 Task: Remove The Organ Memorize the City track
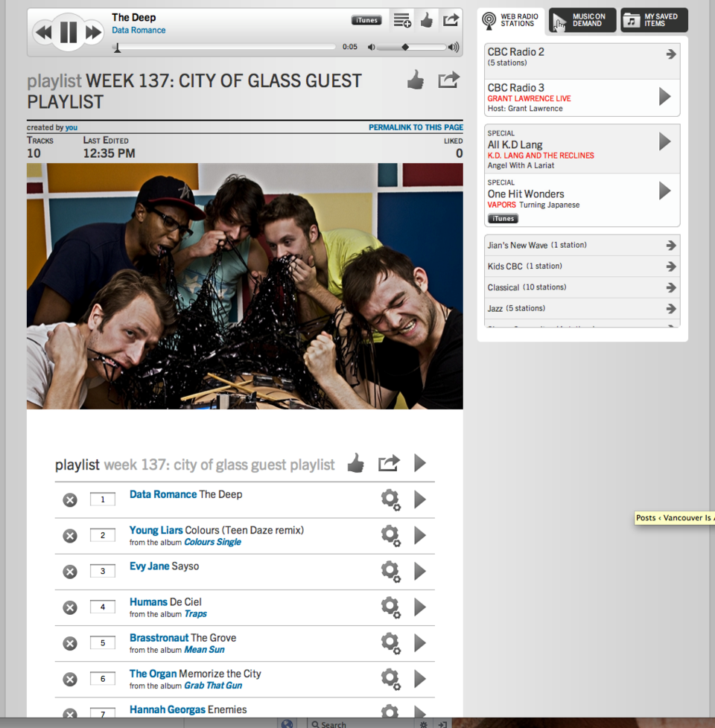click(x=70, y=680)
